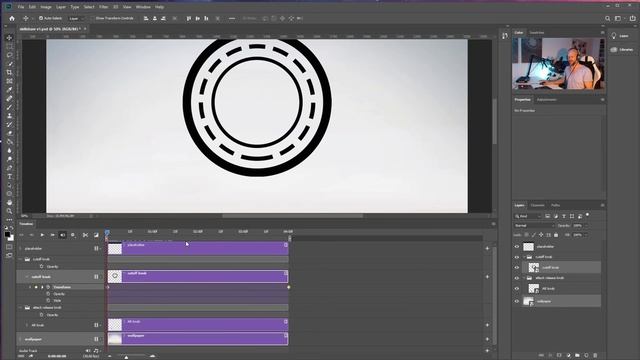
Task: Toggle visibility of the attack release knob group
Action: pyautogui.click(x=517, y=278)
